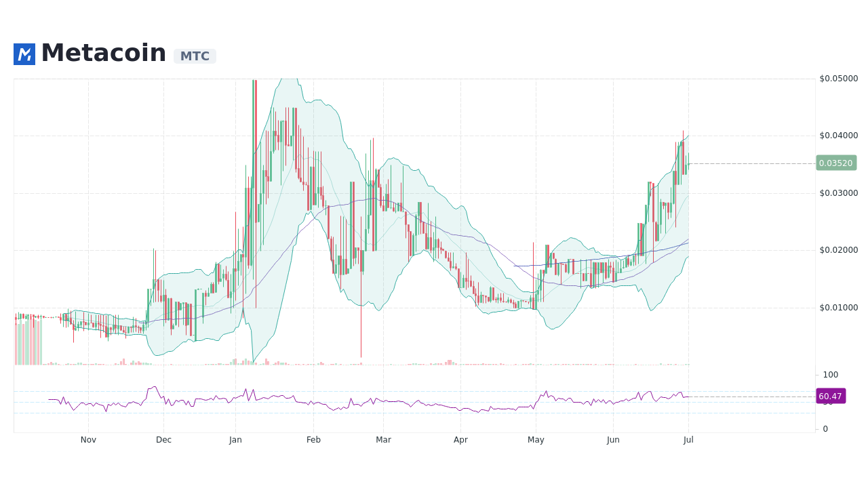Click the purple 60.47 RSI value label
Image resolution: width=868 pixels, height=488 pixels.
point(830,396)
